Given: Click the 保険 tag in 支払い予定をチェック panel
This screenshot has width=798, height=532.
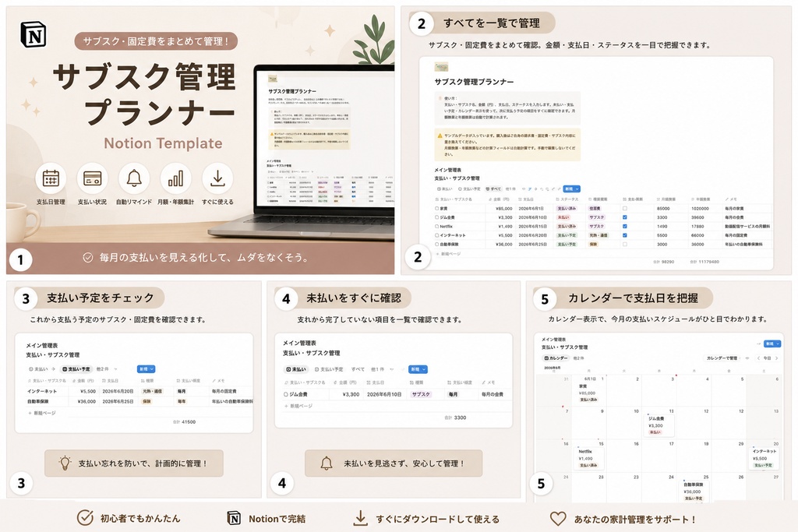Looking at the screenshot, I should coord(147,401).
